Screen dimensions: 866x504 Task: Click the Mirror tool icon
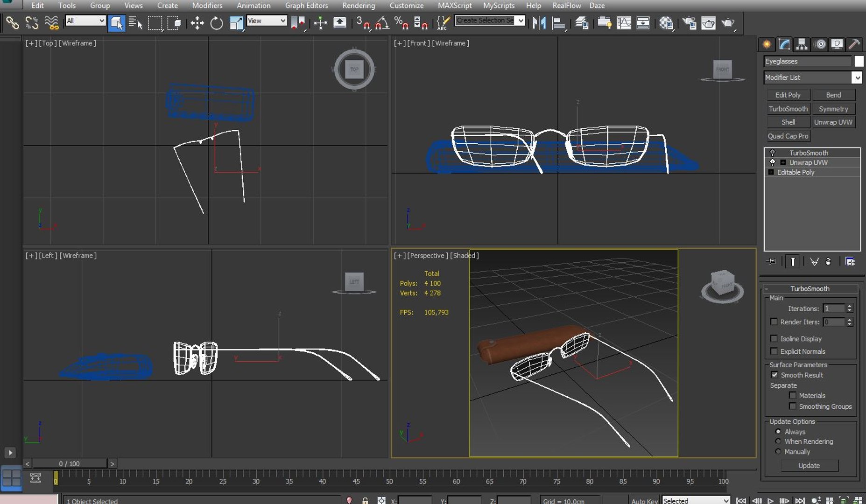click(x=539, y=23)
